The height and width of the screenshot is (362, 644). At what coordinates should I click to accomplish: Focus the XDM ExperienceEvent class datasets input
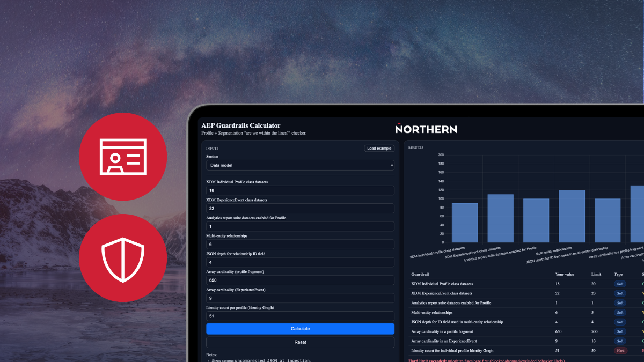tap(301, 208)
